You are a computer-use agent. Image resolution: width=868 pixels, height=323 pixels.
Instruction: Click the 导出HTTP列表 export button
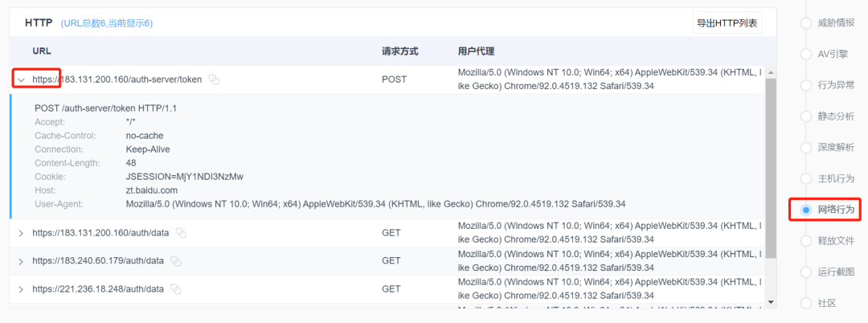pos(727,23)
